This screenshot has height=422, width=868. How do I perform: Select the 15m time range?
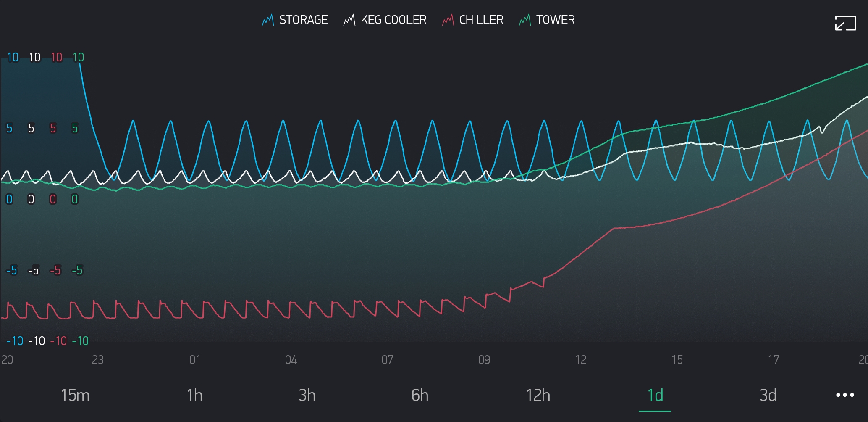tap(75, 395)
